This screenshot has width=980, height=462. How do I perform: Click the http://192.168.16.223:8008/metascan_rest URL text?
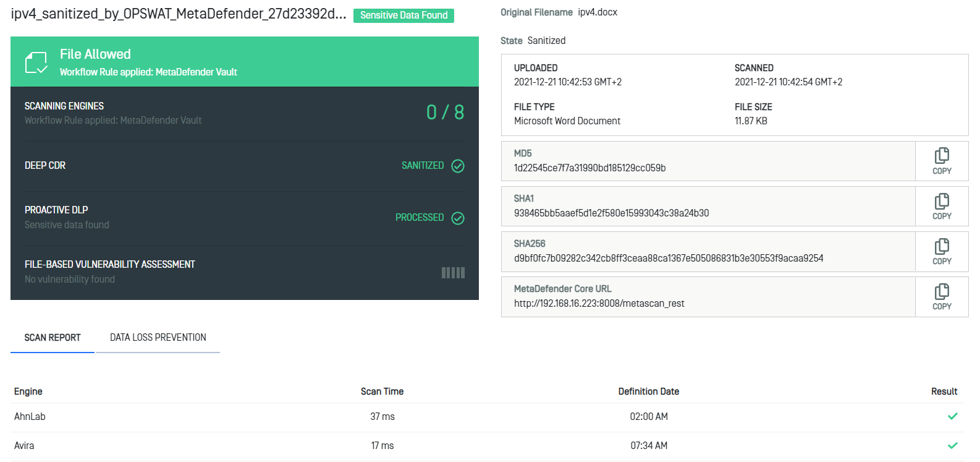(x=599, y=304)
